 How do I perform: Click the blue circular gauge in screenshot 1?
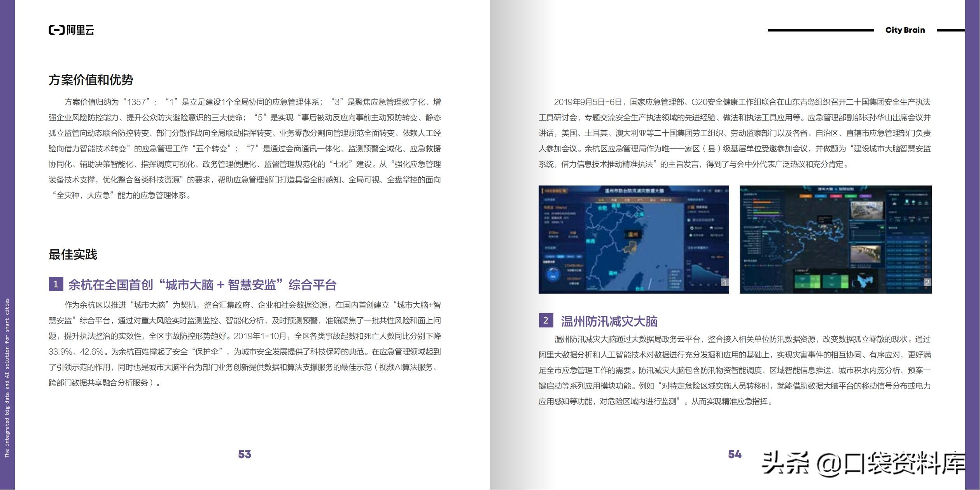[x=552, y=274]
